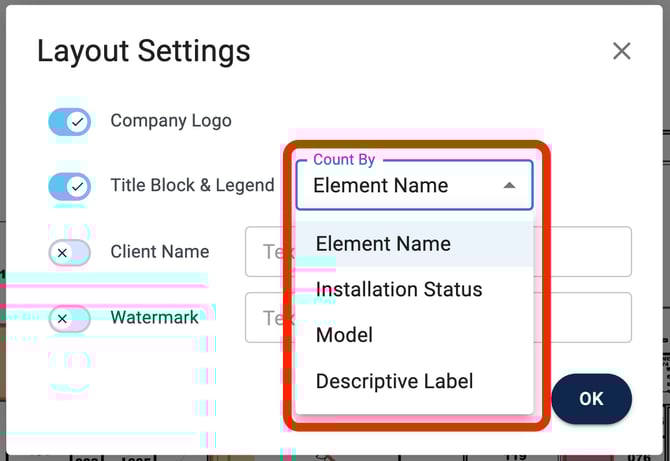
Task: Choose Installation Status option
Action: point(398,290)
